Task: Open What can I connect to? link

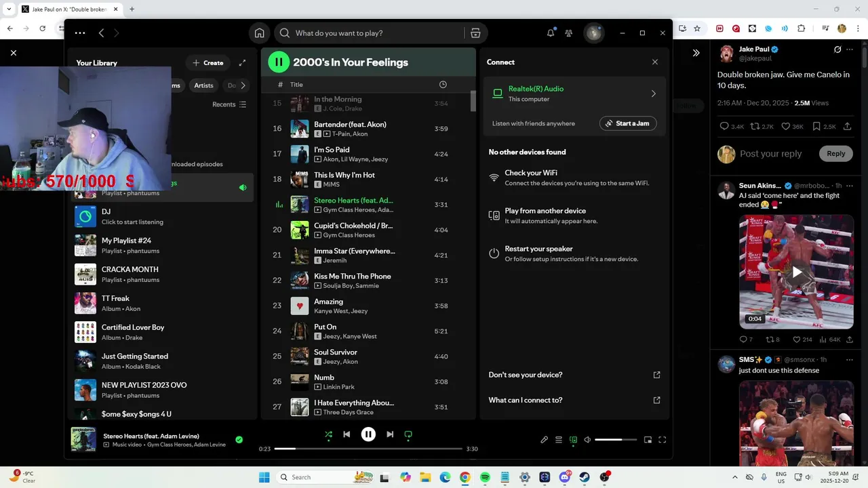Action: coord(574,400)
